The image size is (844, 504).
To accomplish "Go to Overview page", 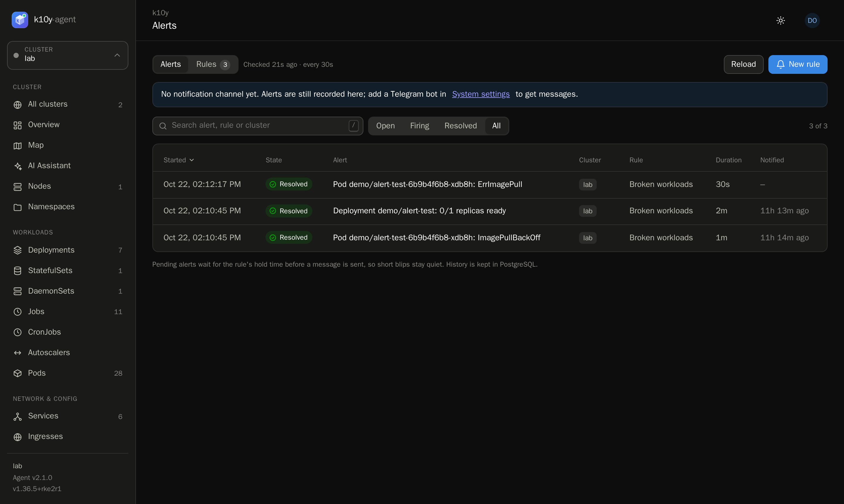I will (68, 125).
